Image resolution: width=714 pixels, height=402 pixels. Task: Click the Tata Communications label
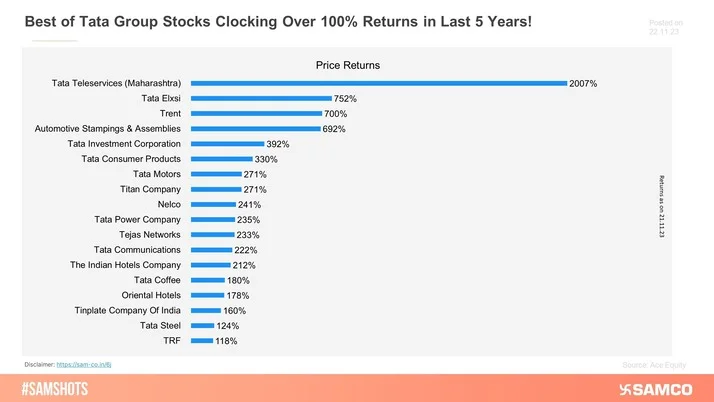[x=137, y=249]
